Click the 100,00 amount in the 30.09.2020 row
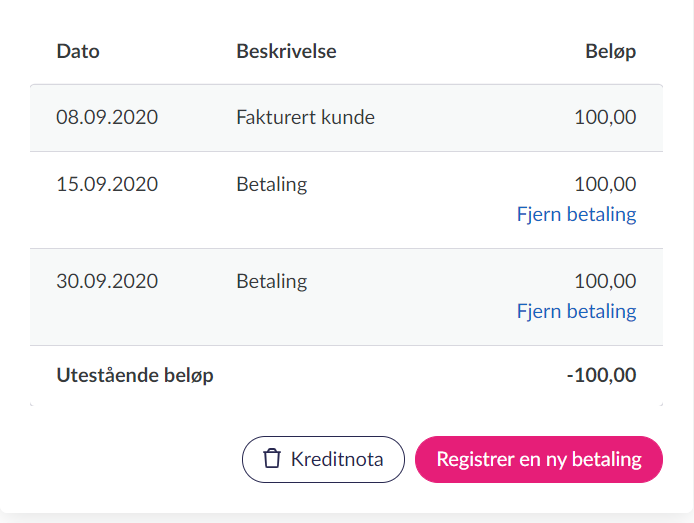This screenshot has height=523, width=694. click(605, 281)
